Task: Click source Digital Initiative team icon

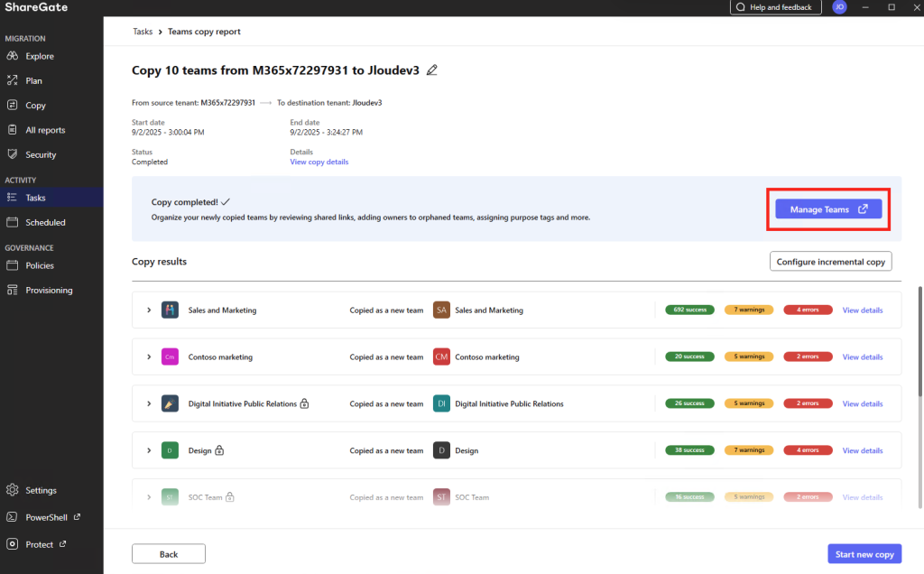Action: pyautogui.click(x=170, y=403)
